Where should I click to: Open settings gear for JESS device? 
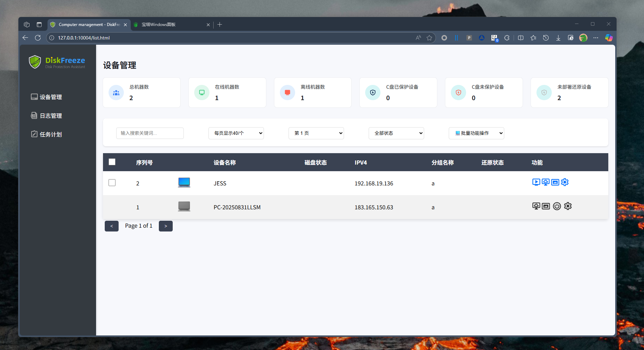(565, 182)
